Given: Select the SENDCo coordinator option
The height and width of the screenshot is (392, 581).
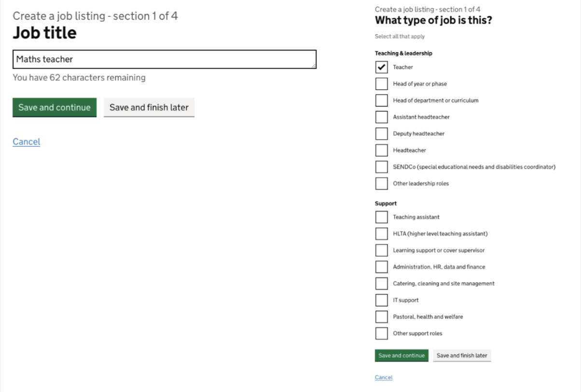Looking at the screenshot, I should tap(381, 167).
